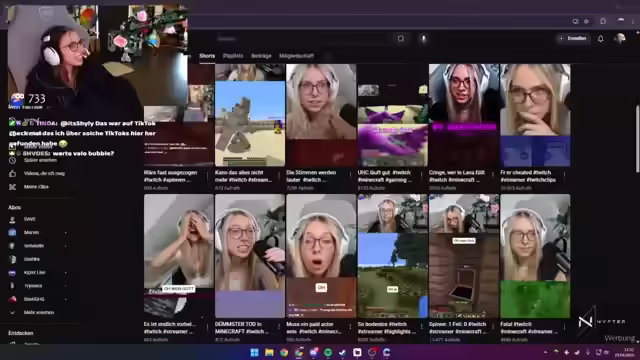Viewport: 640px width, 360px height.
Task: Open File Explorer in the taskbar
Action: click(x=269, y=352)
